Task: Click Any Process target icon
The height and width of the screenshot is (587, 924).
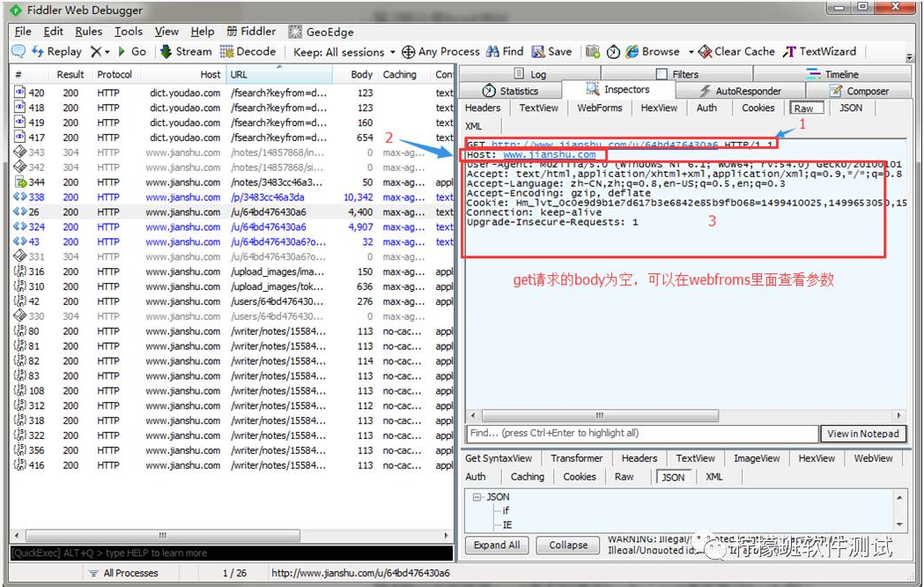Action: click(409, 52)
